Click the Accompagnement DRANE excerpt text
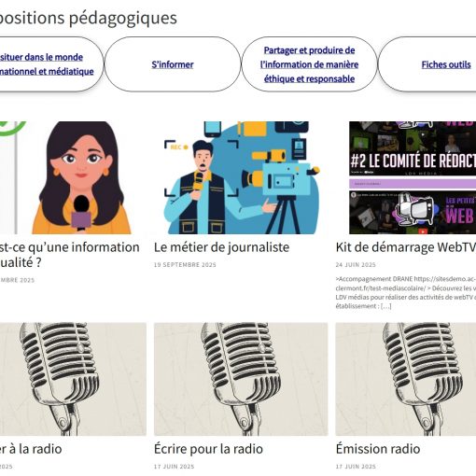 click(x=406, y=292)
